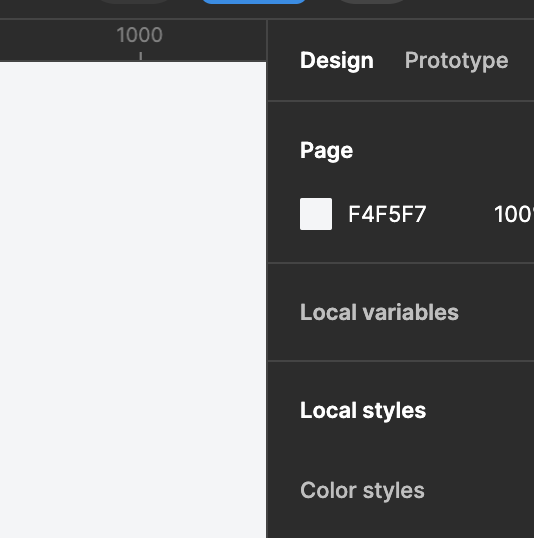The width and height of the screenshot is (534, 538).
Task: Click the Local styles section header
Action: click(x=363, y=410)
